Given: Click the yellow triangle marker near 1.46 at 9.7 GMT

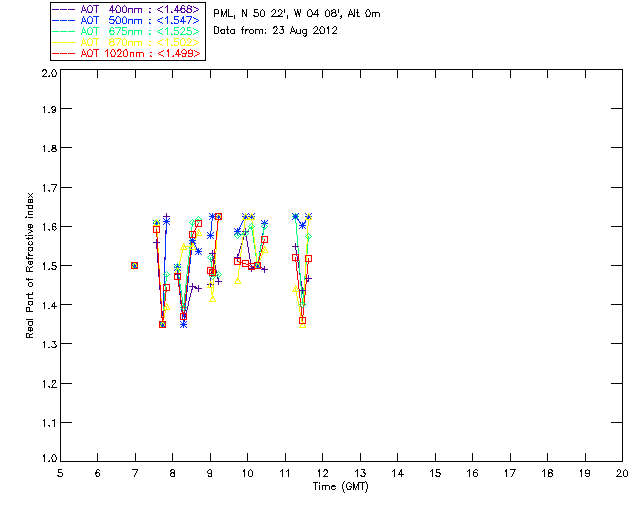Looking at the screenshot, I should [238, 281].
